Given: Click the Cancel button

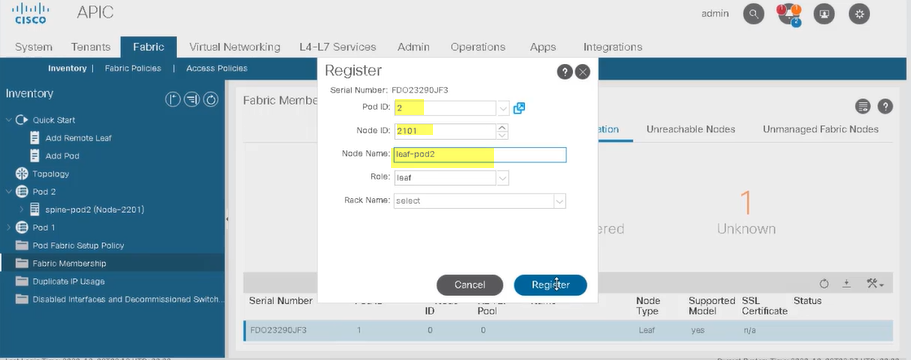Looking at the screenshot, I should click(469, 285).
